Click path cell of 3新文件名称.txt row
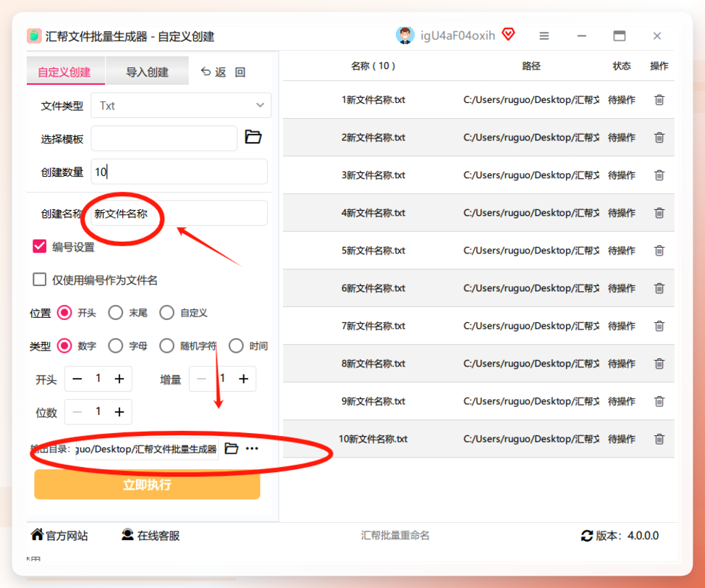705x588 pixels. 531,175
